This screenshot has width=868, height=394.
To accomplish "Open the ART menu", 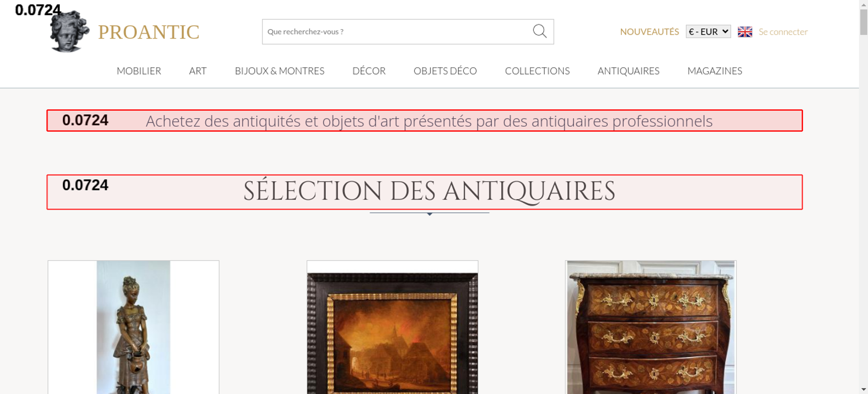I will (x=198, y=71).
